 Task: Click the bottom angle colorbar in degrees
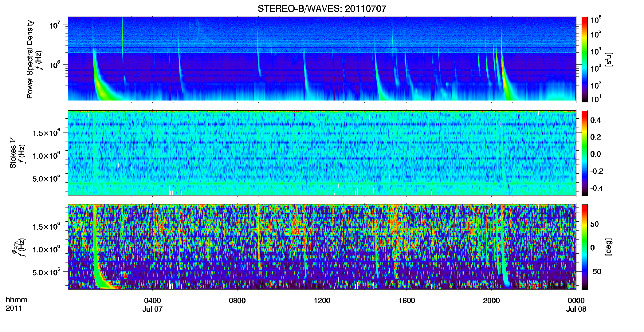(585, 247)
